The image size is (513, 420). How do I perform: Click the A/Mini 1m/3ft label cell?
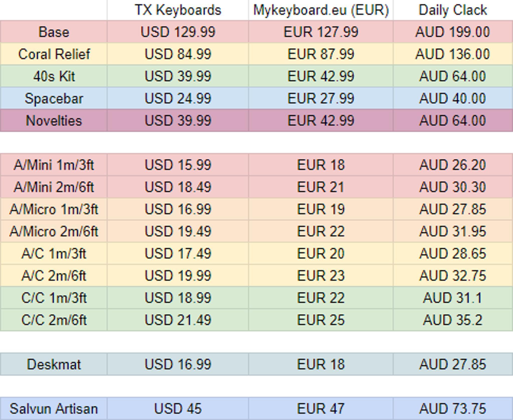tap(54, 165)
